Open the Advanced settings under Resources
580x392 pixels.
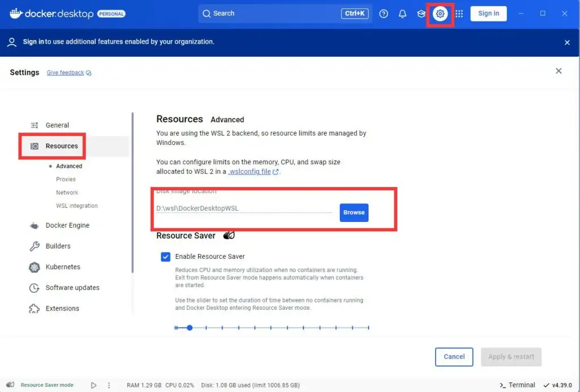pos(68,166)
